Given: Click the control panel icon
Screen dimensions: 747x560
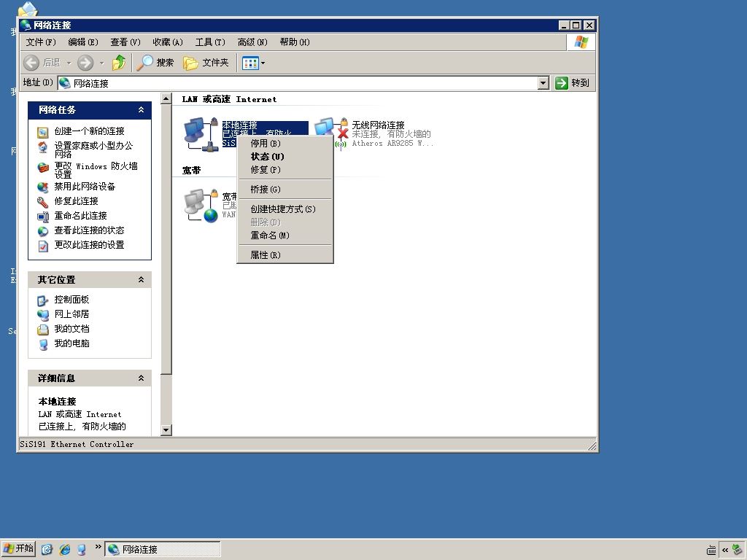Looking at the screenshot, I should (43, 300).
